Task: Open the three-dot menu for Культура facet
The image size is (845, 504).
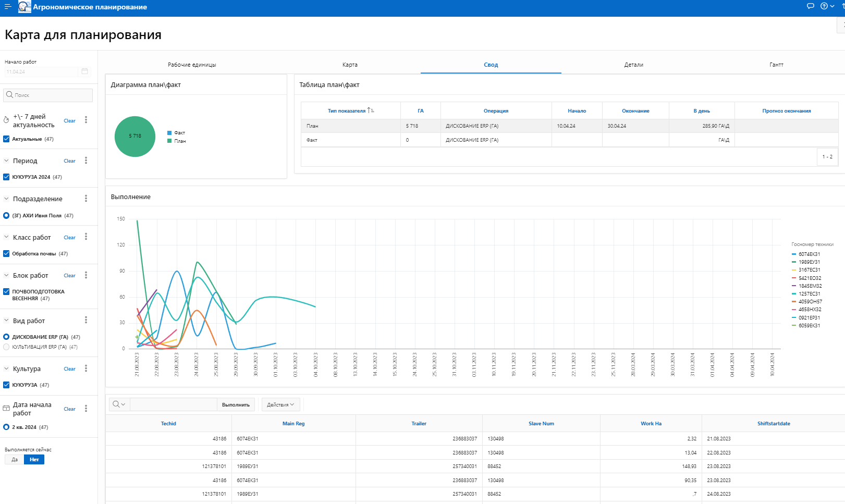Action: [86, 368]
